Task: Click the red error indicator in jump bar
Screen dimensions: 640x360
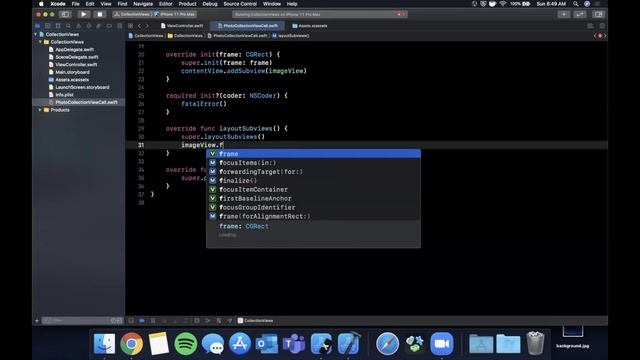Action: click(x=600, y=36)
